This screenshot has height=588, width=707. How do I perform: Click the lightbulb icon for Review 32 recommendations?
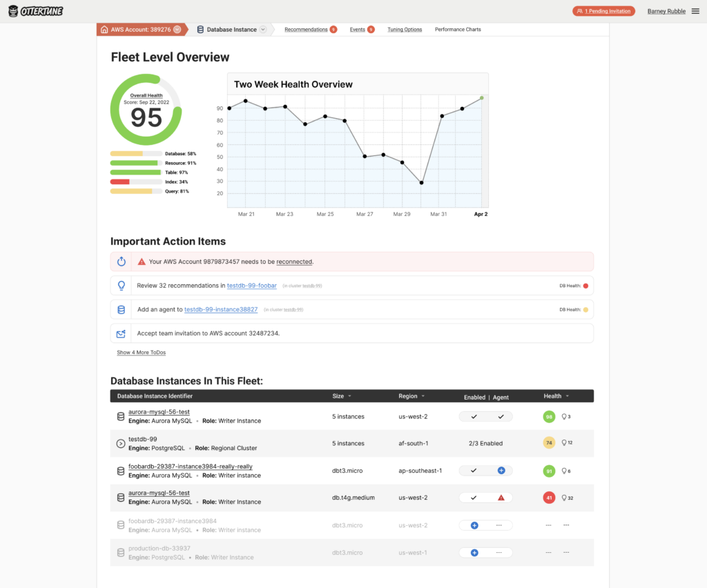[x=122, y=285]
